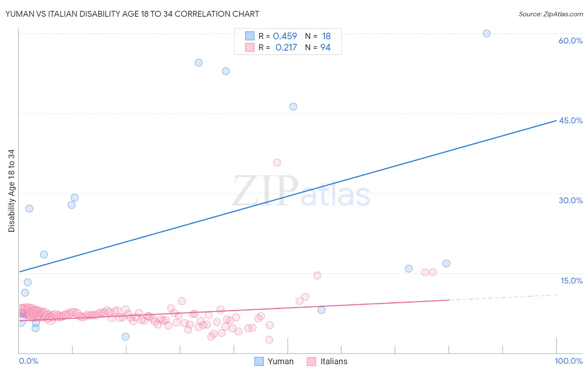Click the R value 0.459 in legend
Screen dimensions: 588x373
point(285,36)
